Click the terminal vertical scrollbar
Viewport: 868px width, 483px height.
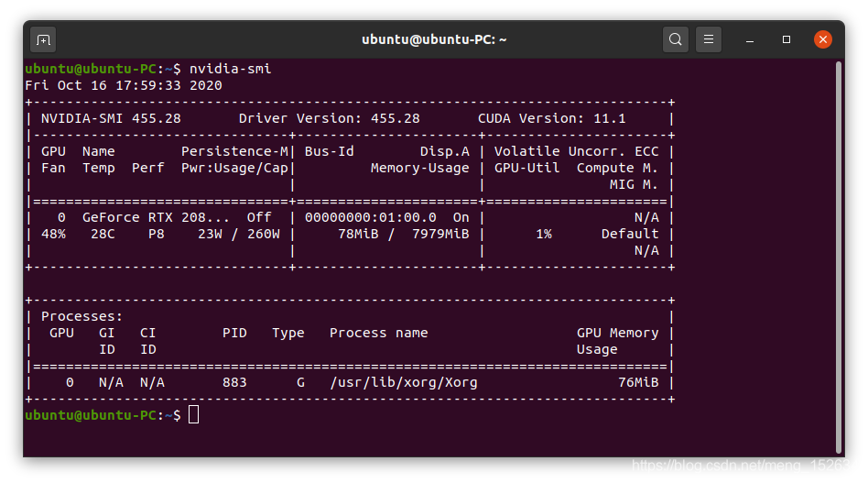pyautogui.click(x=840, y=258)
